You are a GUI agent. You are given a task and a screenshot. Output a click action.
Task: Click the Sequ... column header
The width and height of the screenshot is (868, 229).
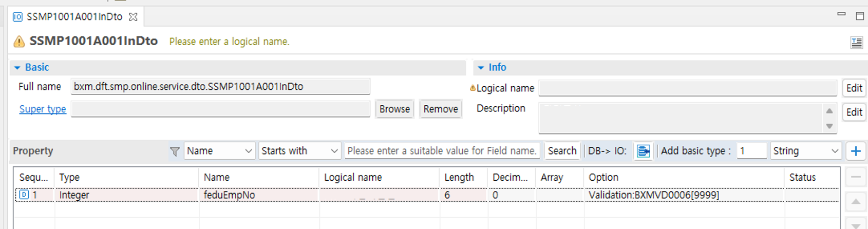pos(34,177)
